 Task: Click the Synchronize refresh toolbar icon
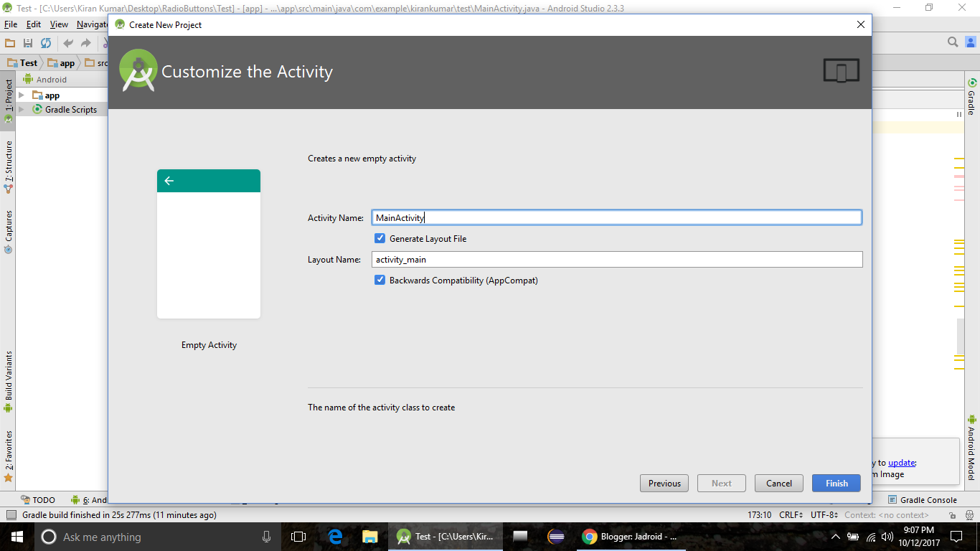(46, 43)
